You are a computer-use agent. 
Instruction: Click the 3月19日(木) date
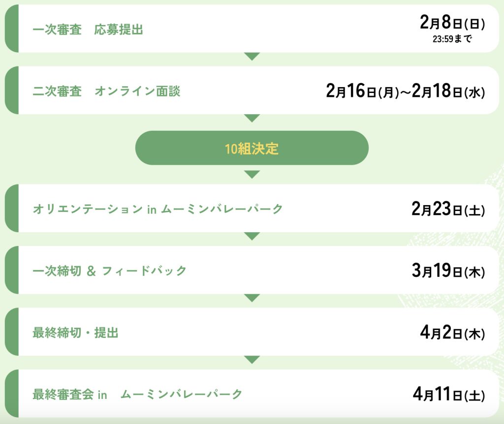pos(448,271)
